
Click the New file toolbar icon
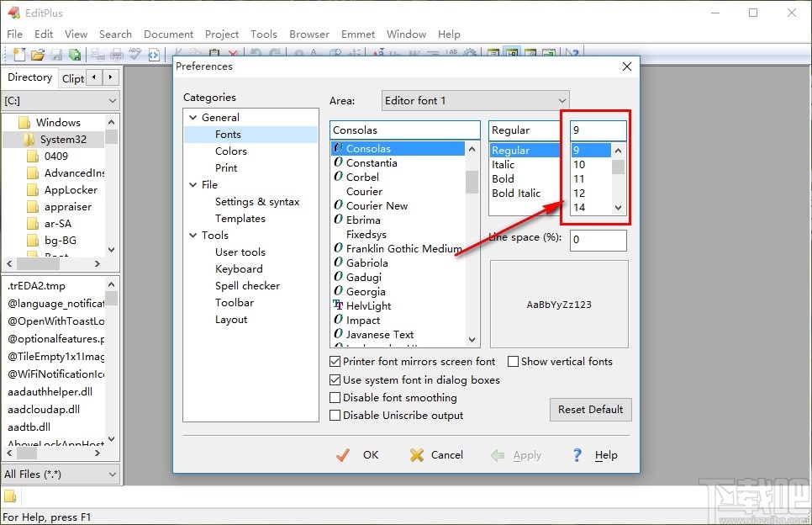[18, 54]
